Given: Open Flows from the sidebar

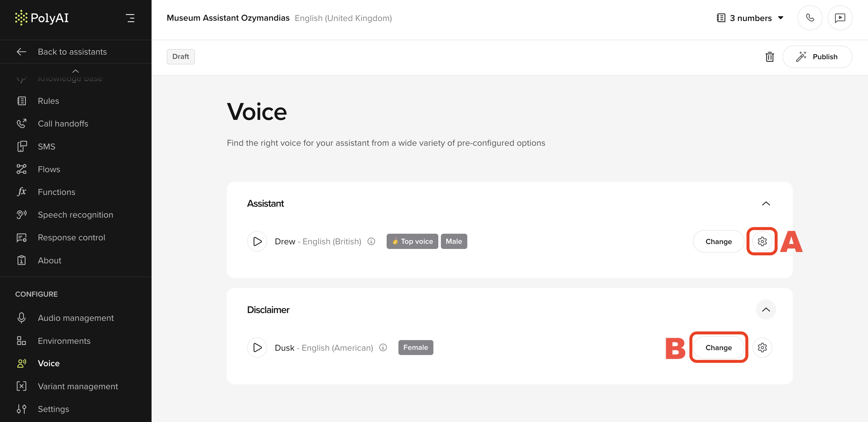Looking at the screenshot, I should 49,169.
